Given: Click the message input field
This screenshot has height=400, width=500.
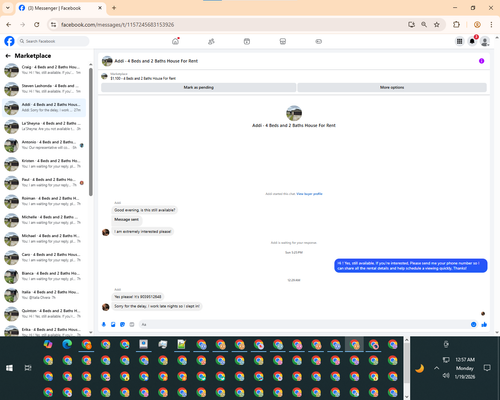Looking at the screenshot, I should click(x=303, y=324).
